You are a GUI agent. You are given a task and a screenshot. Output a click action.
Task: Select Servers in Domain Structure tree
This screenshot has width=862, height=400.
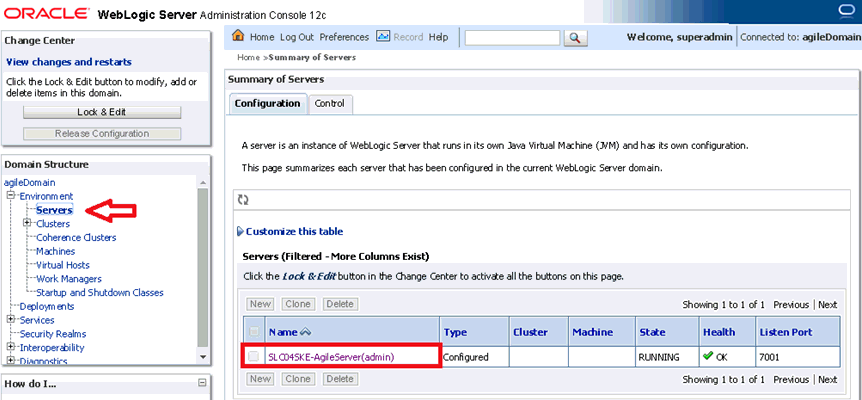(x=54, y=210)
